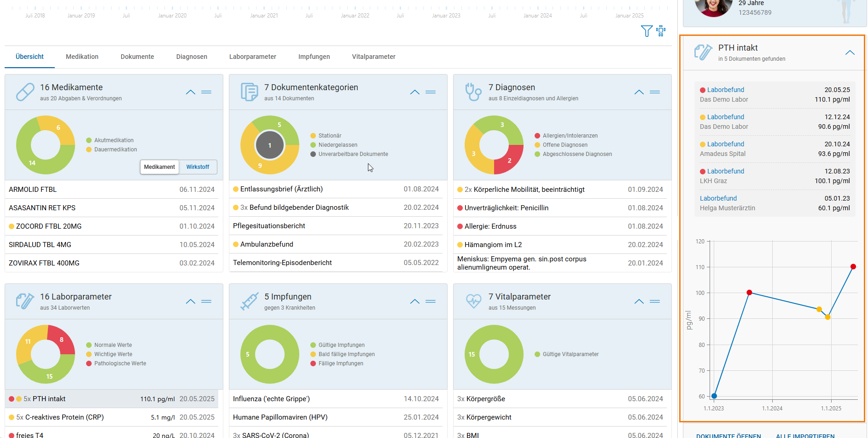
Task: Click the Dokumente öffnen button
Action: coord(728,435)
